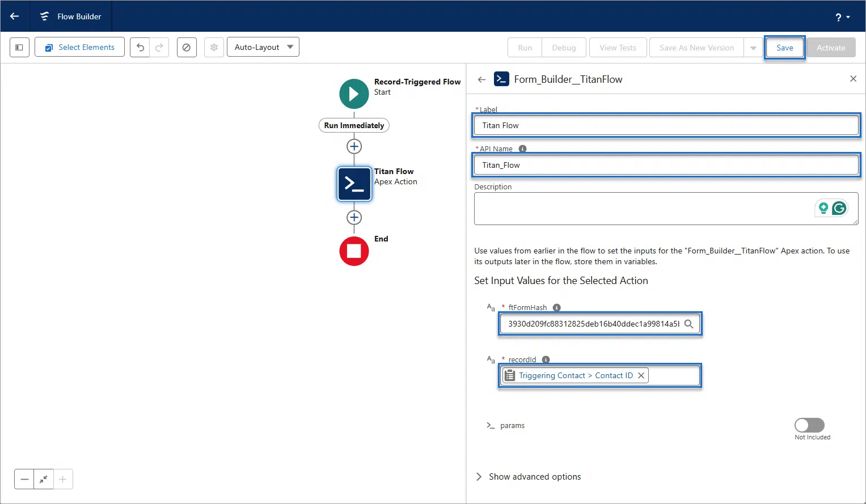This screenshot has width=866, height=504.
Task: Select the End stop element
Action: 354,251
